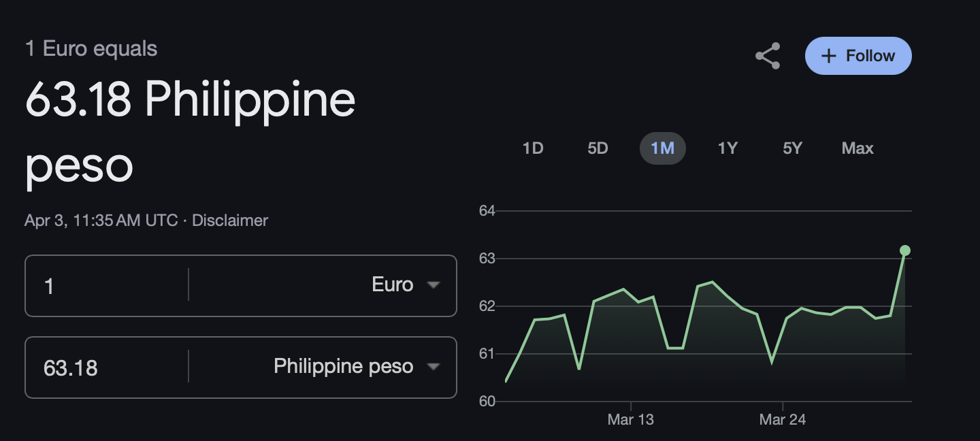Screen dimensions: 980x441
Task: Select the 5D time range
Action: click(598, 148)
